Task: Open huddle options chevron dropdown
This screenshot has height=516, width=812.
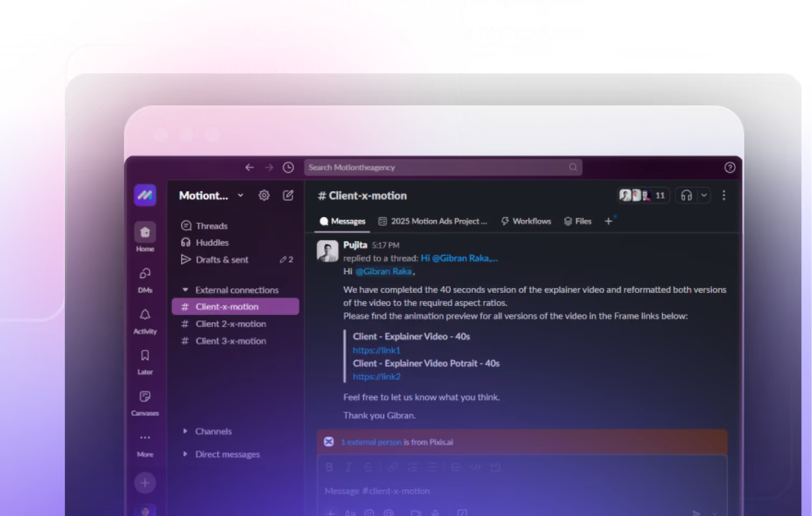Action: coord(703,196)
